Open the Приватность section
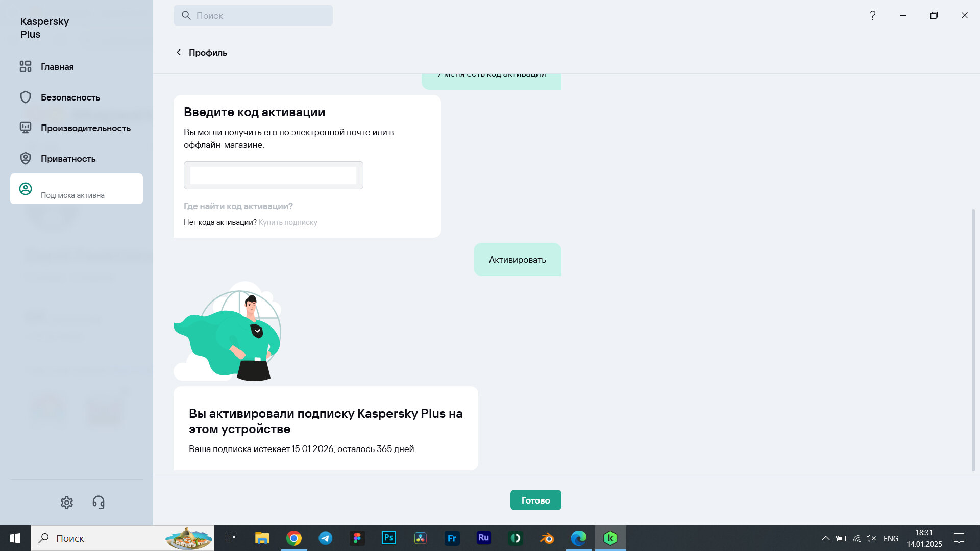980x551 pixels. click(x=68, y=159)
